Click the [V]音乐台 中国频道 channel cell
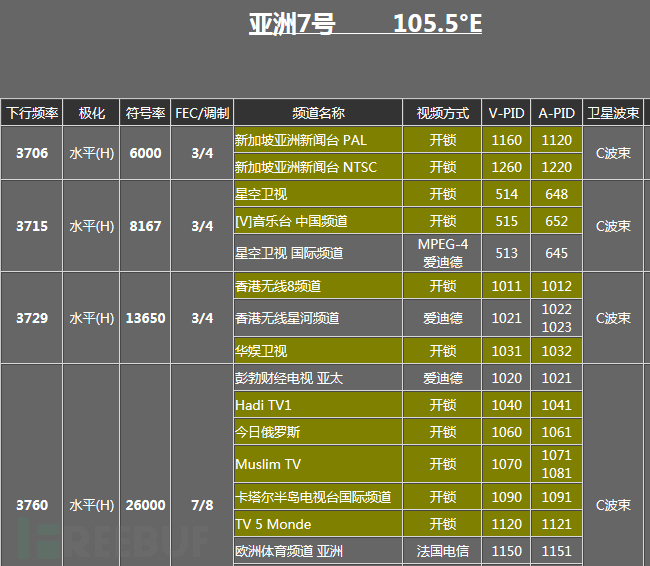 point(318,221)
